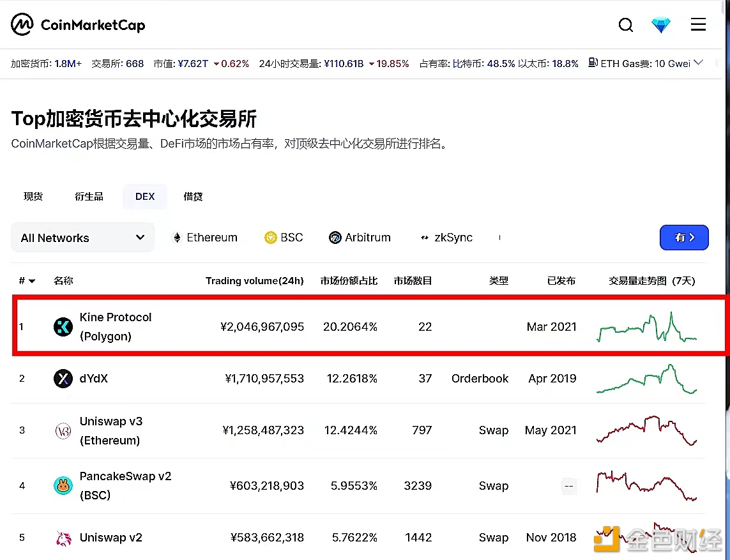
Task: Open the CoinMarketCap logo home link
Action: click(x=78, y=24)
